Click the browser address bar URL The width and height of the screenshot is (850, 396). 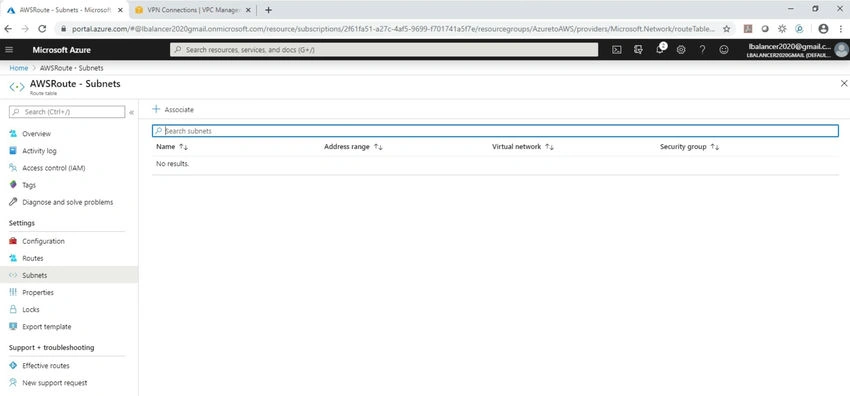393,29
